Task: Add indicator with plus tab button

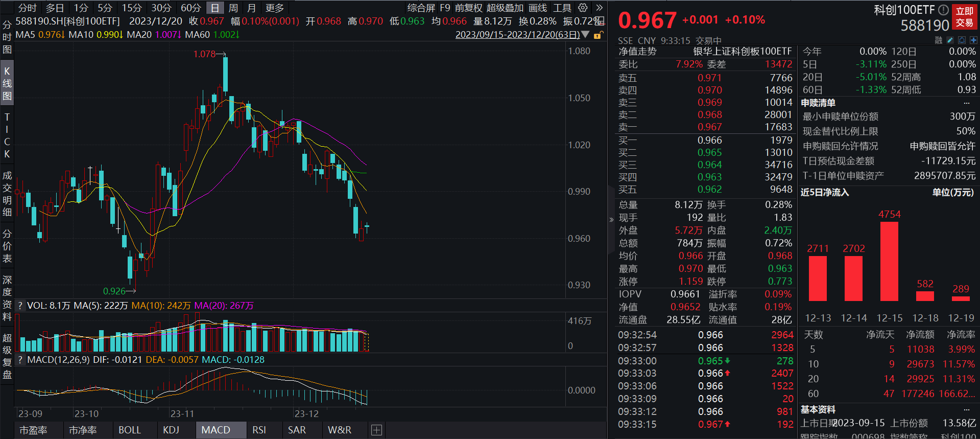Action: click(x=376, y=430)
